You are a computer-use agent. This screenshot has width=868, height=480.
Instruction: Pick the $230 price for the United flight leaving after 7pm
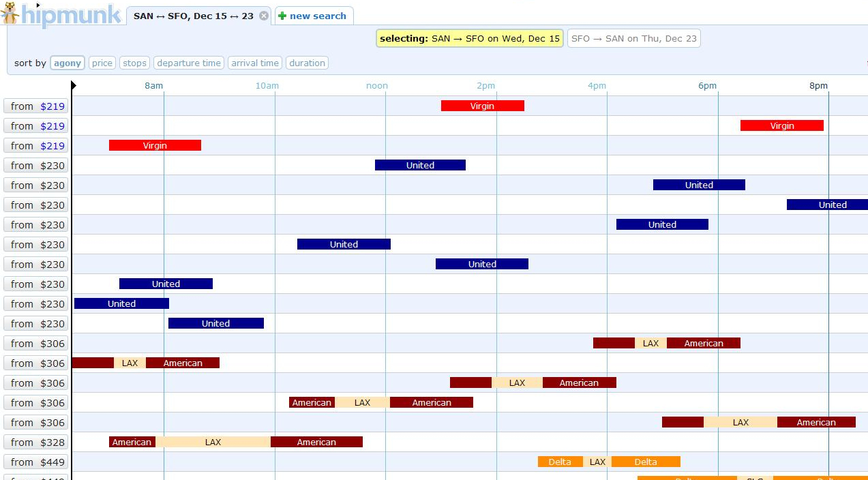[35, 205]
